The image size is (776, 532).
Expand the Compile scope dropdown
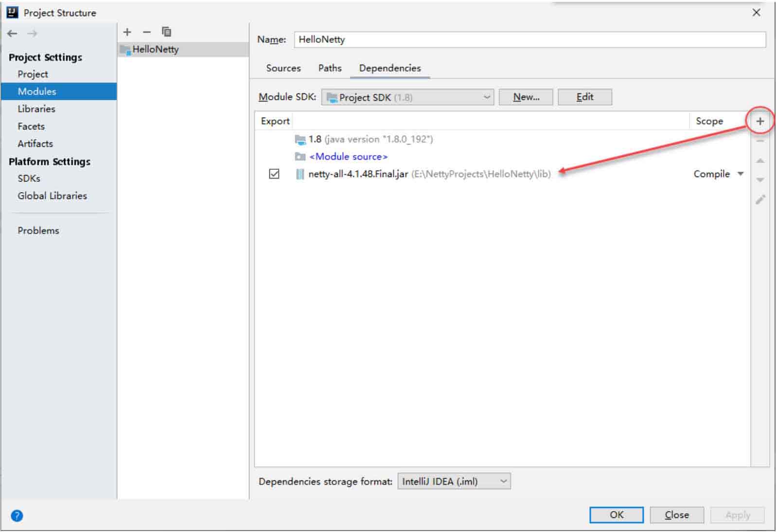(x=740, y=174)
